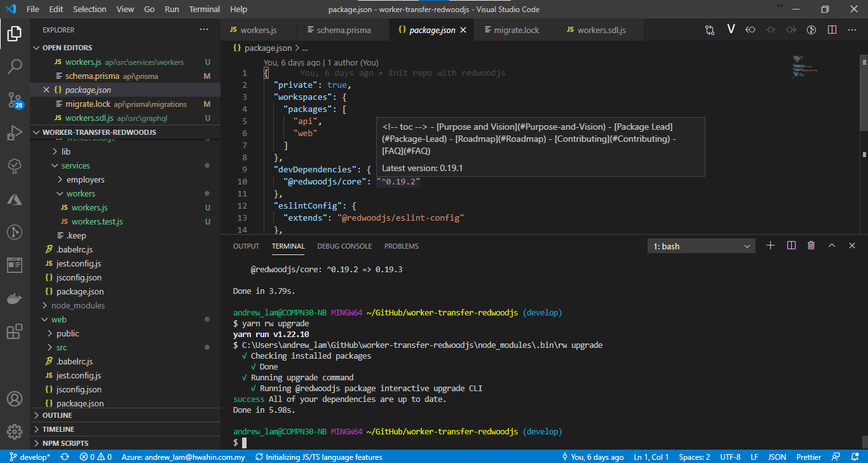Screen dimensions: 868x463
Task: Click the Synchronize Changes icon in status bar
Action: click(x=65, y=457)
